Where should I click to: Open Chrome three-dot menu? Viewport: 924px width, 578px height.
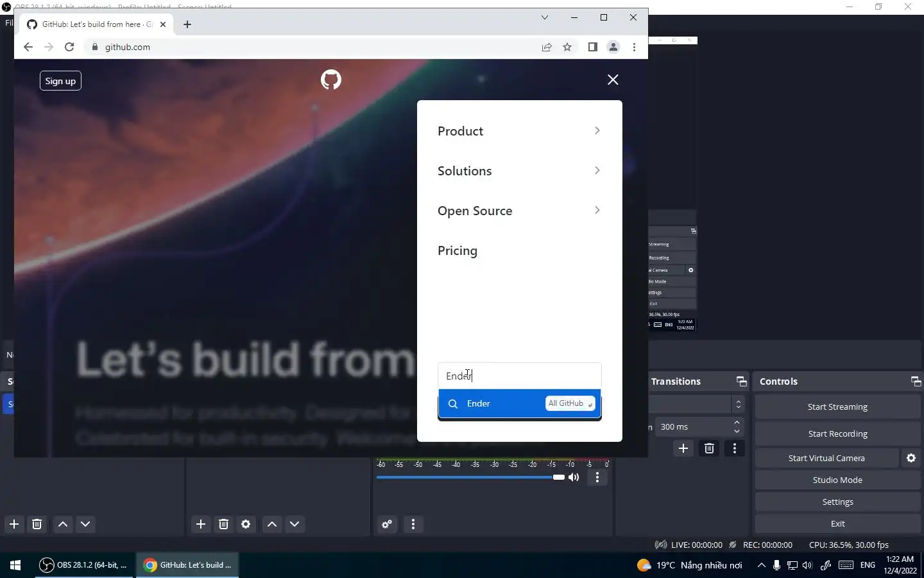(634, 47)
